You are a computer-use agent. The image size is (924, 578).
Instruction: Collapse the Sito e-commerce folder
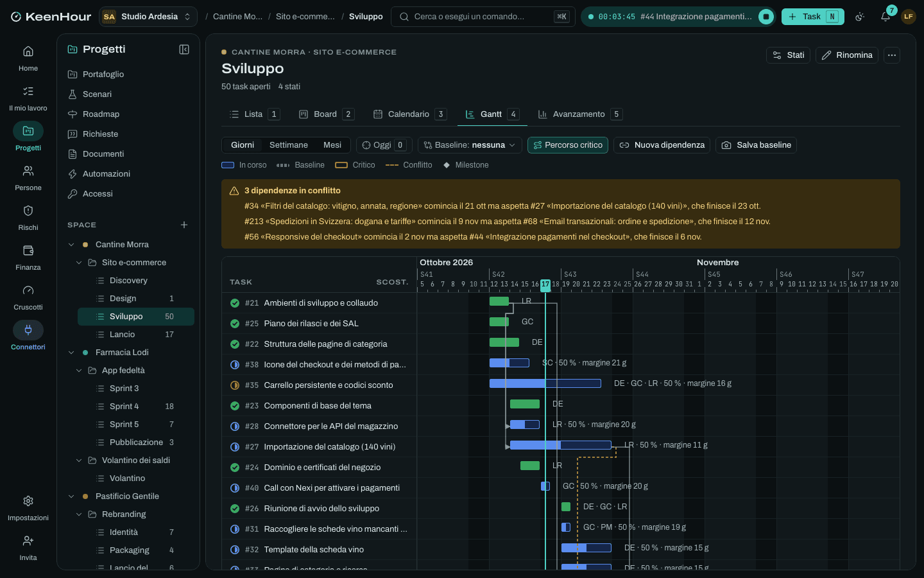[79, 263]
